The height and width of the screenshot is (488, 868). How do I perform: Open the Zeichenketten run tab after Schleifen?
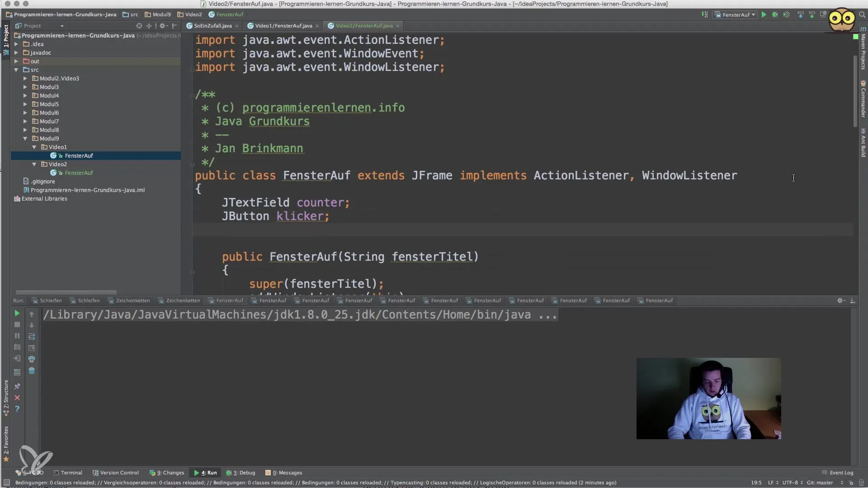(129, 300)
